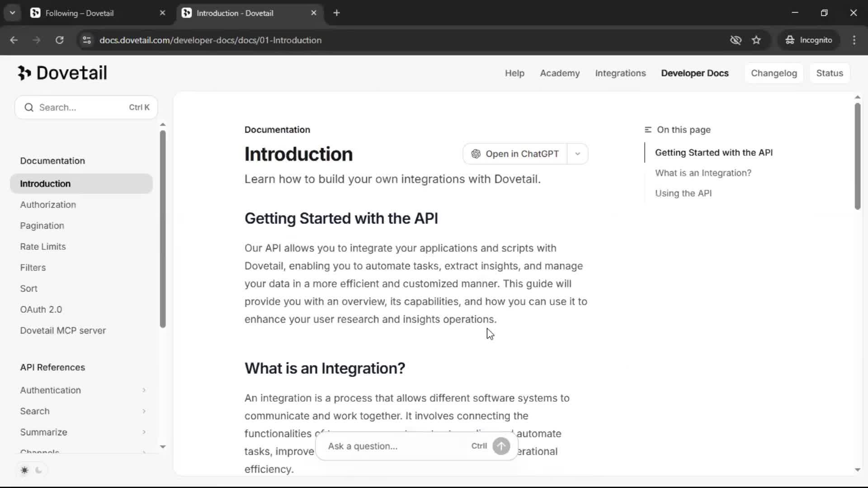The width and height of the screenshot is (868, 488).
Task: Click the sidebar's vertical scrollbar thumb
Action: click(x=163, y=229)
